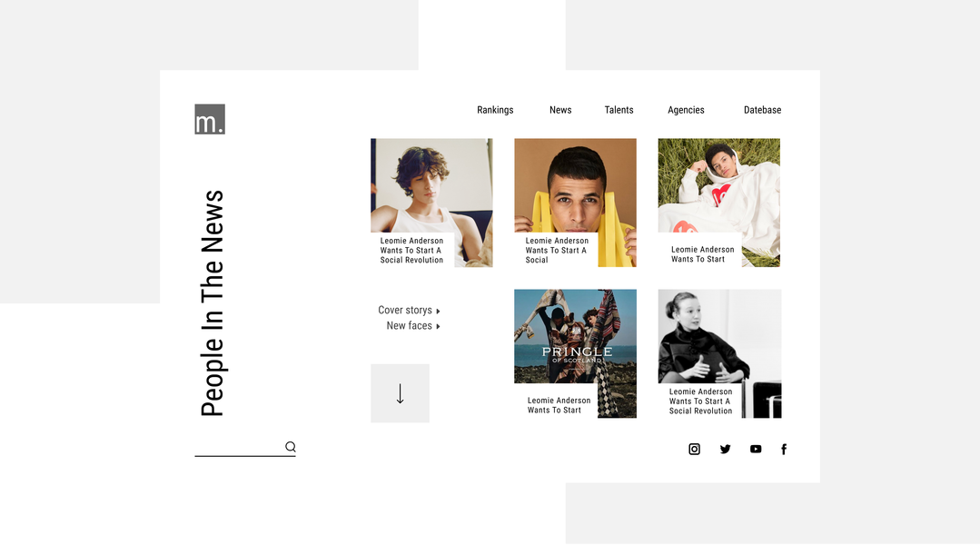Image resolution: width=980 pixels, height=545 pixels.
Task: Open the Facebook icon
Action: click(x=784, y=449)
